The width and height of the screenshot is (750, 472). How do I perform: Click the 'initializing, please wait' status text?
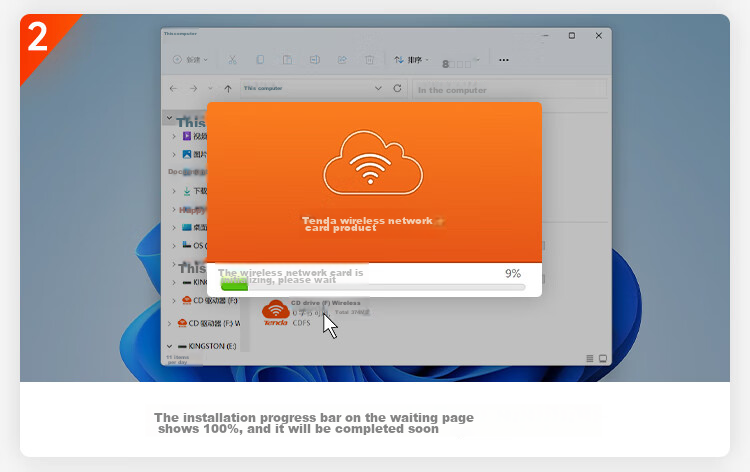[x=279, y=280]
